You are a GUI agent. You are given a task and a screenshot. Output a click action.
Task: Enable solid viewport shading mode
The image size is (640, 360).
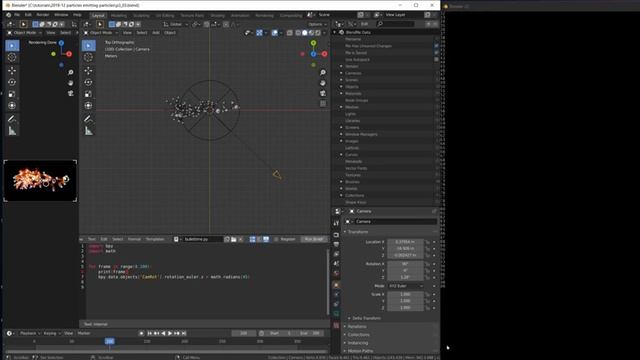304,33
